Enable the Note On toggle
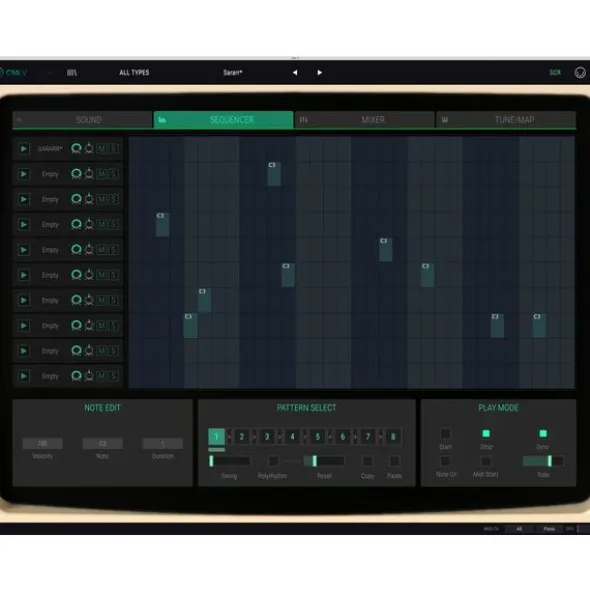 pyautogui.click(x=445, y=461)
